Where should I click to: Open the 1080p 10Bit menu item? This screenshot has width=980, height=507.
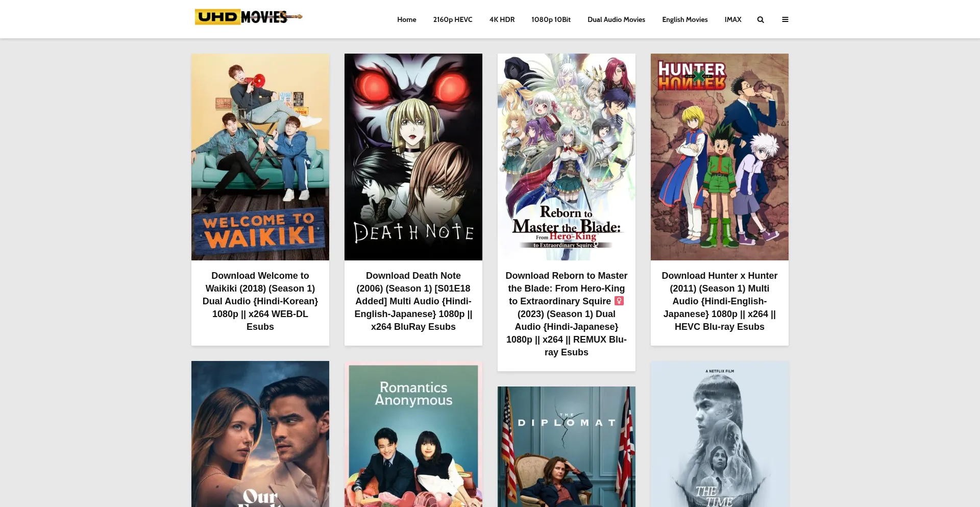(551, 20)
